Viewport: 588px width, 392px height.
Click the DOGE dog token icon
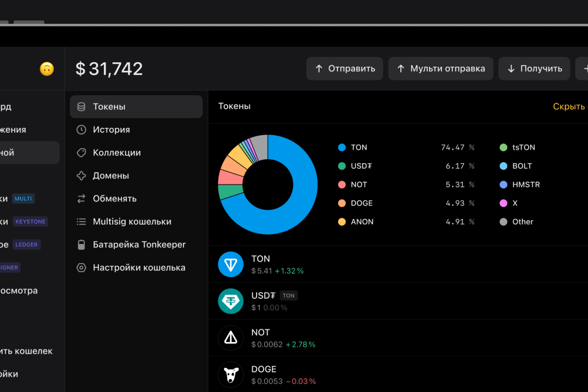point(230,374)
